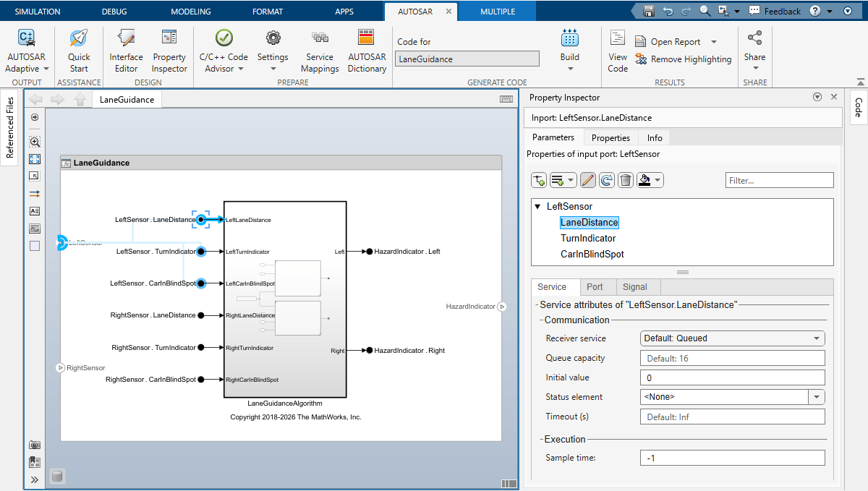This screenshot has width=868, height=491.
Task: Click the Sample time field
Action: click(733, 458)
